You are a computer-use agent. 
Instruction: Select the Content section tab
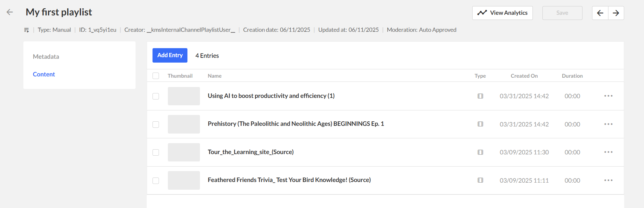(44, 74)
